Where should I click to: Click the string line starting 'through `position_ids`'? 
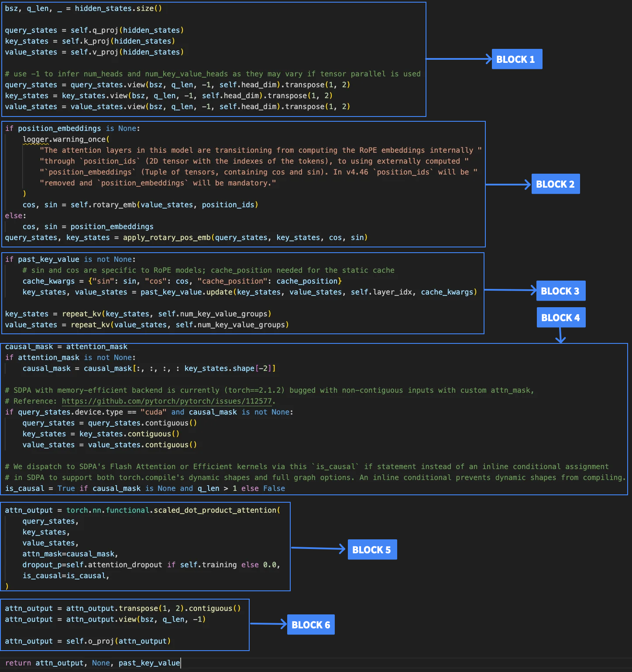[x=254, y=161]
